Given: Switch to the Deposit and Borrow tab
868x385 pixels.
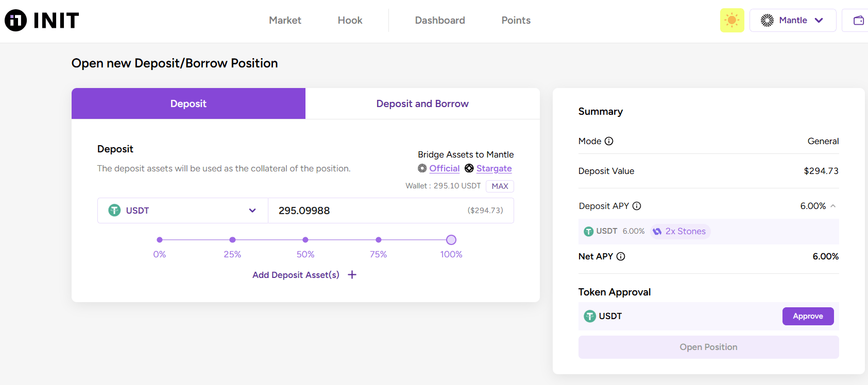Looking at the screenshot, I should coord(422,103).
